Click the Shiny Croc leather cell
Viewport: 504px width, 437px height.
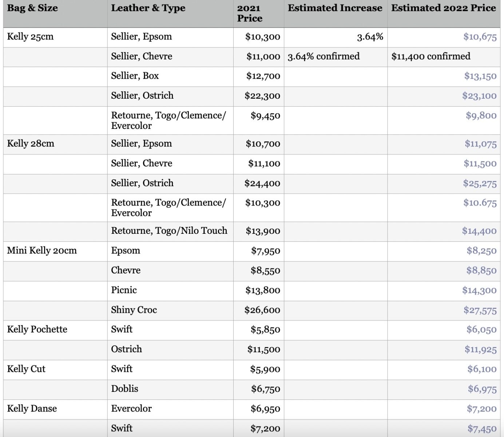click(134, 310)
